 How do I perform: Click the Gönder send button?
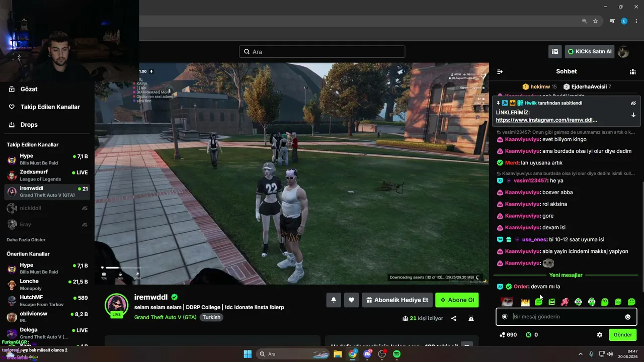622,335
